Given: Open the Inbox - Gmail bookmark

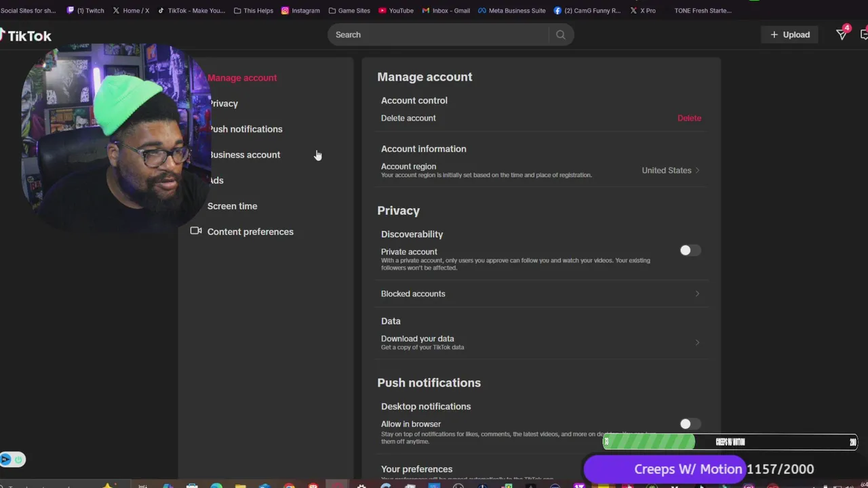Looking at the screenshot, I should tap(446, 11).
